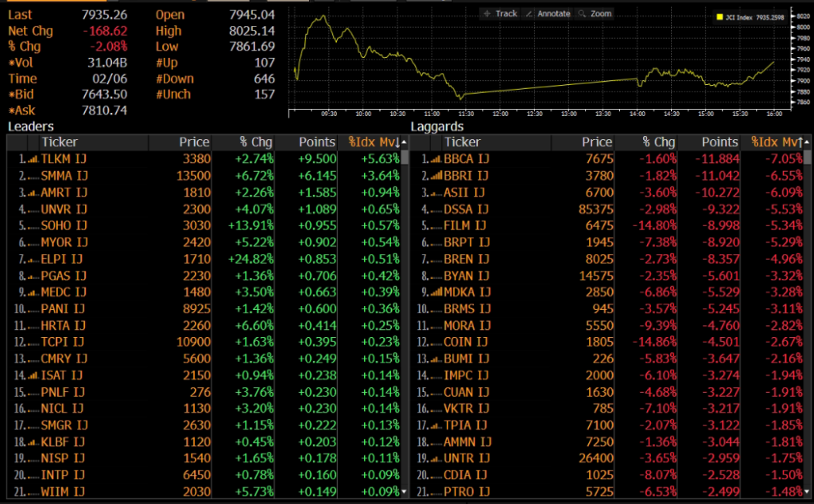The image size is (814, 504).
Task: Open the SMMA IJ ticker in Leaders
Action: tap(64, 176)
